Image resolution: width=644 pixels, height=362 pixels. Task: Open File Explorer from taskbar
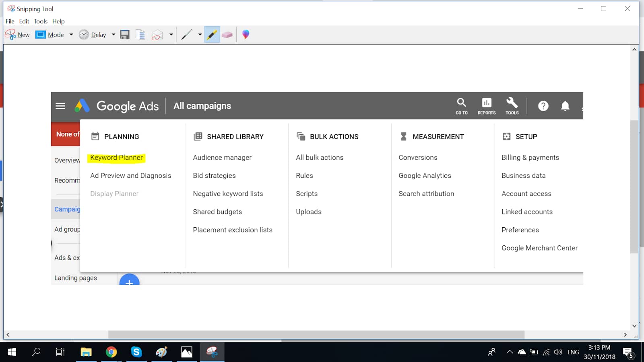pyautogui.click(x=86, y=352)
